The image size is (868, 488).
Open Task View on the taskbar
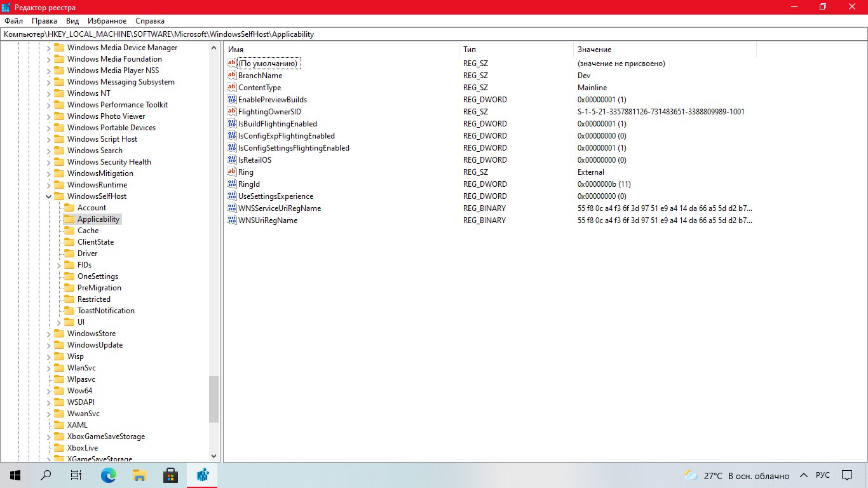tap(76, 475)
